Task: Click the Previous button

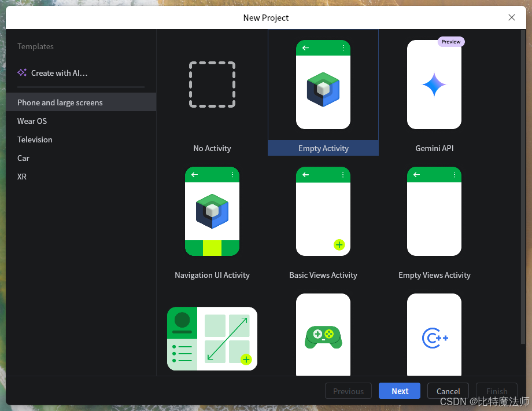Action: point(348,391)
